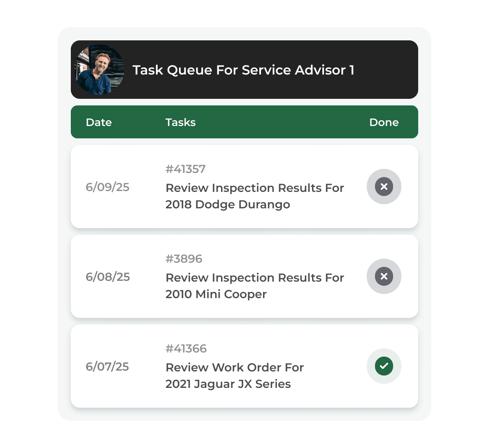Open task number #3896

coord(184,259)
